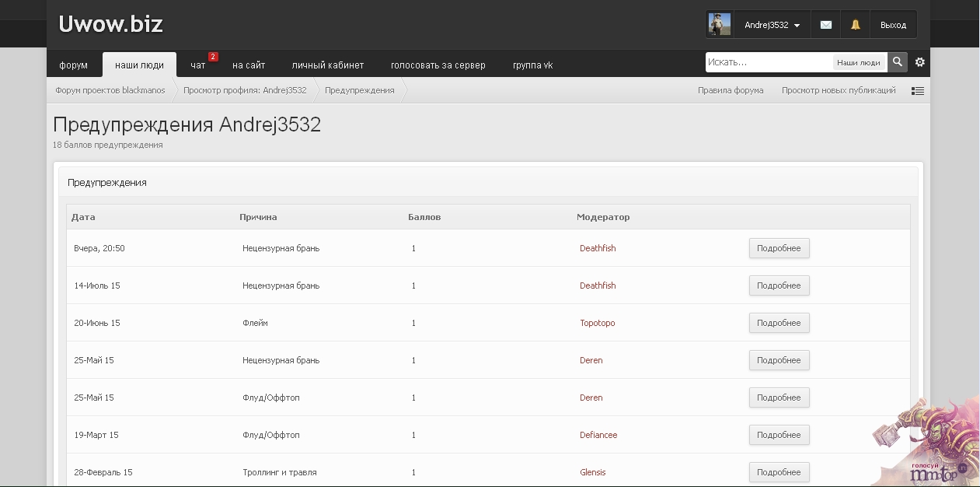Viewport: 980px width, 487px height.
Task: Focus the 'Искать...' search field
Action: tap(768, 62)
